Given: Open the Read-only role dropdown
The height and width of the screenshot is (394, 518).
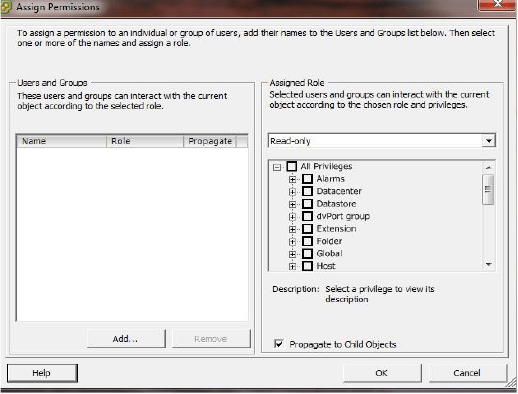Looking at the screenshot, I should tap(489, 141).
